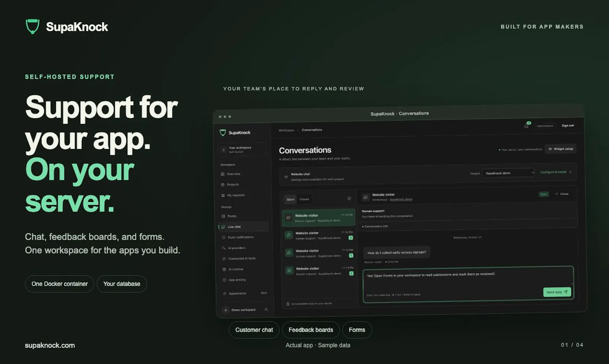Switch to the Open conversations tab

(x=290, y=199)
